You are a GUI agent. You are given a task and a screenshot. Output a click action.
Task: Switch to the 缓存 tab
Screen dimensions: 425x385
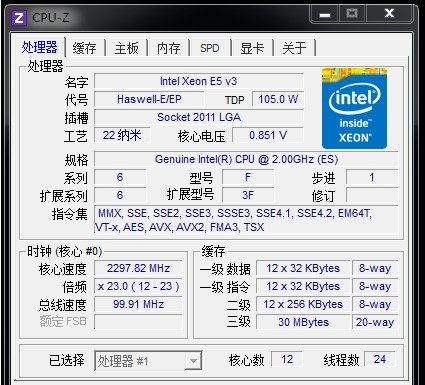coord(85,48)
